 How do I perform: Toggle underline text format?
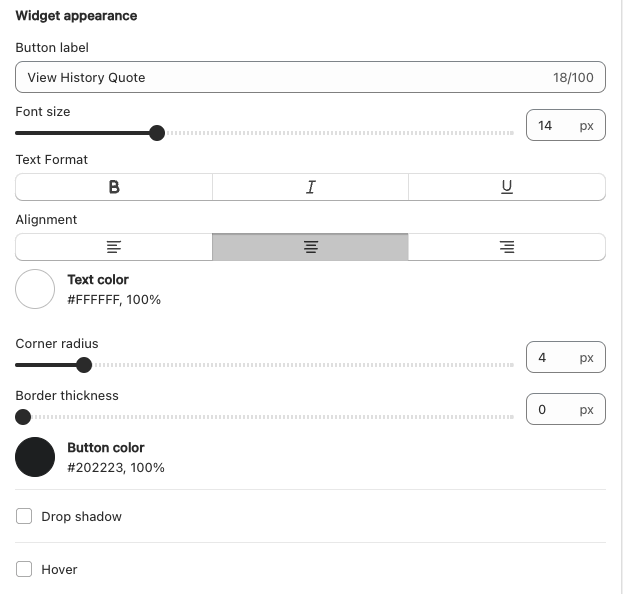pyautogui.click(x=507, y=187)
